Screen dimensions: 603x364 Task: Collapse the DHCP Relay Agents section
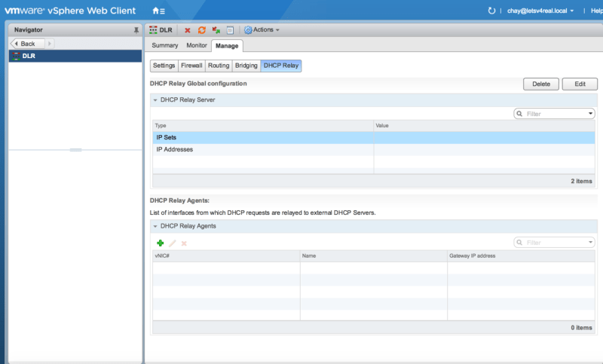(156, 226)
